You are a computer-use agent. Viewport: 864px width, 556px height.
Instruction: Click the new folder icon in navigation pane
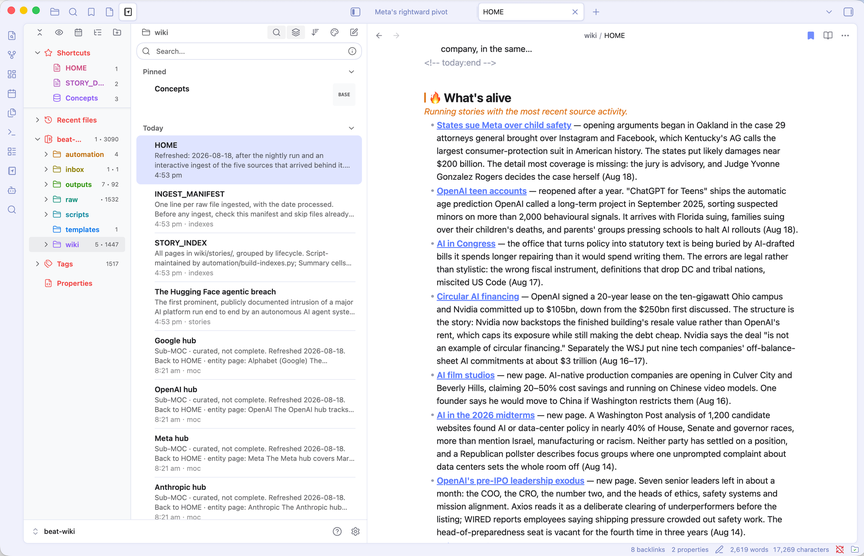tap(117, 33)
